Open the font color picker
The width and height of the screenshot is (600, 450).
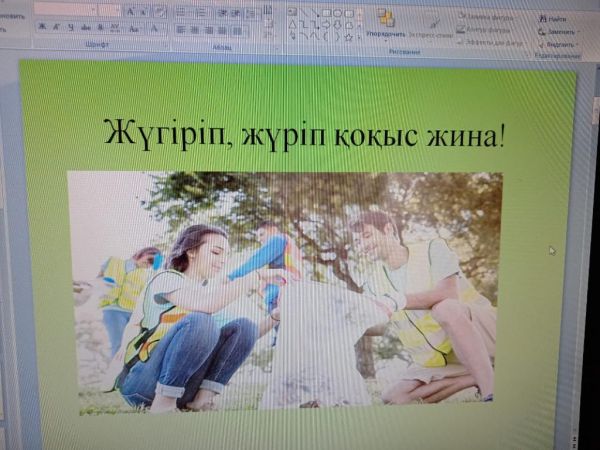click(155, 28)
